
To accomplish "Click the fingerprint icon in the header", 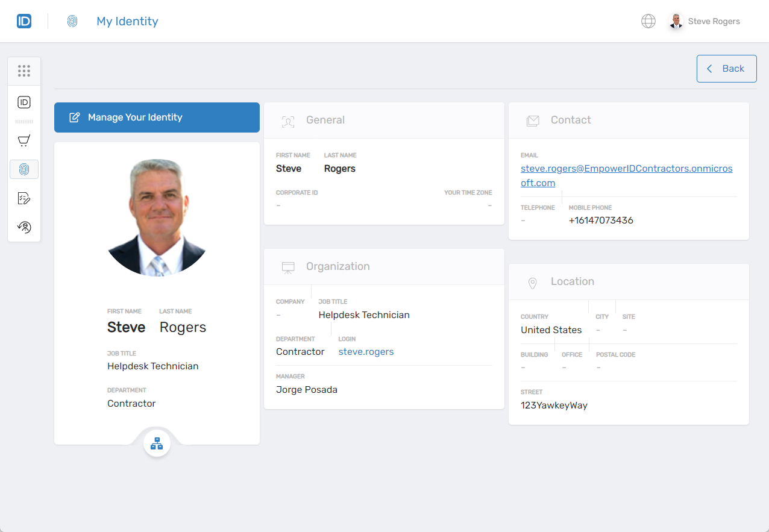I will [x=72, y=22].
